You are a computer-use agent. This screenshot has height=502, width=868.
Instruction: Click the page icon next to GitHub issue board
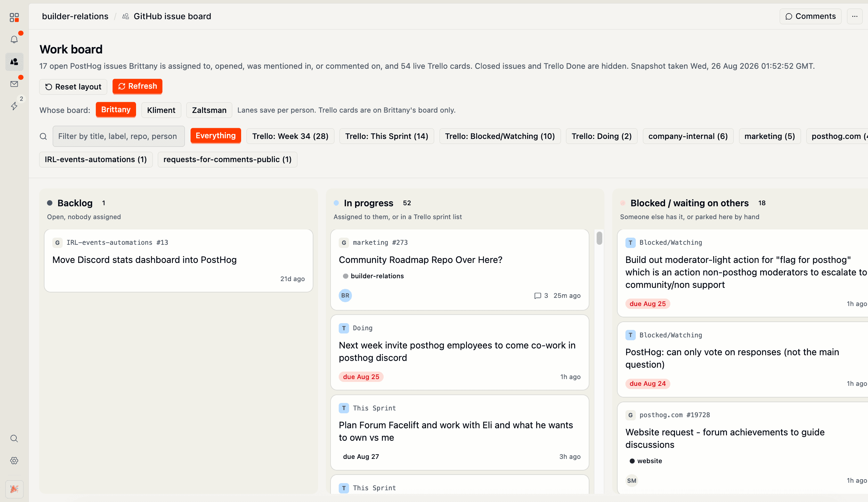pyautogui.click(x=126, y=16)
